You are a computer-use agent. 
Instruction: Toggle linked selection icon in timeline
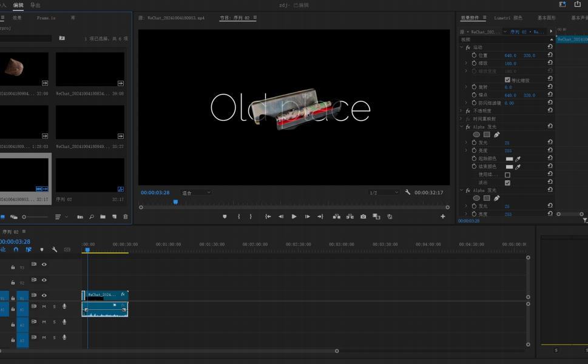[29, 249]
